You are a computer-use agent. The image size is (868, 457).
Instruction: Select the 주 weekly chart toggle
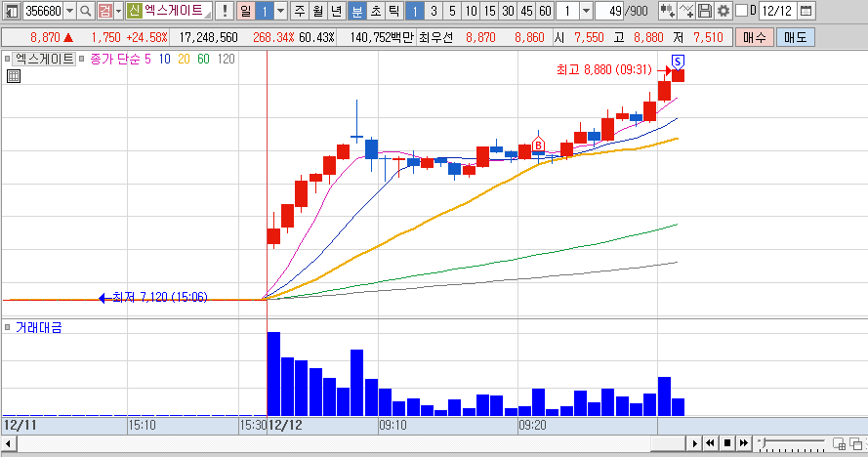point(300,11)
